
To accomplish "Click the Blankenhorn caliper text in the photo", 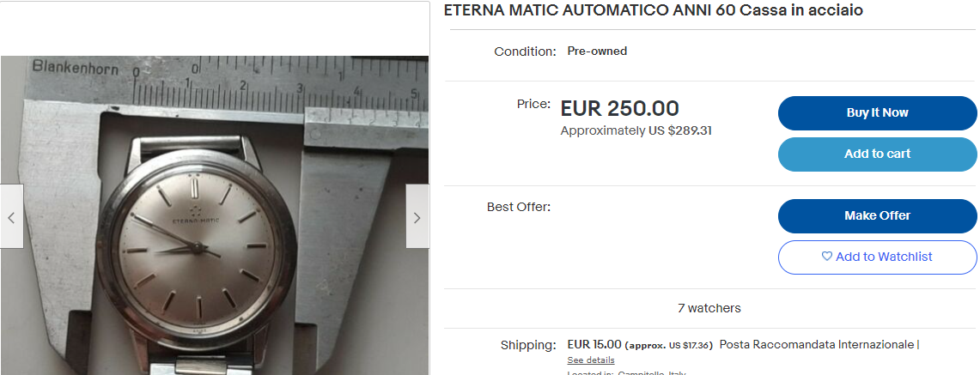I will pos(76,67).
